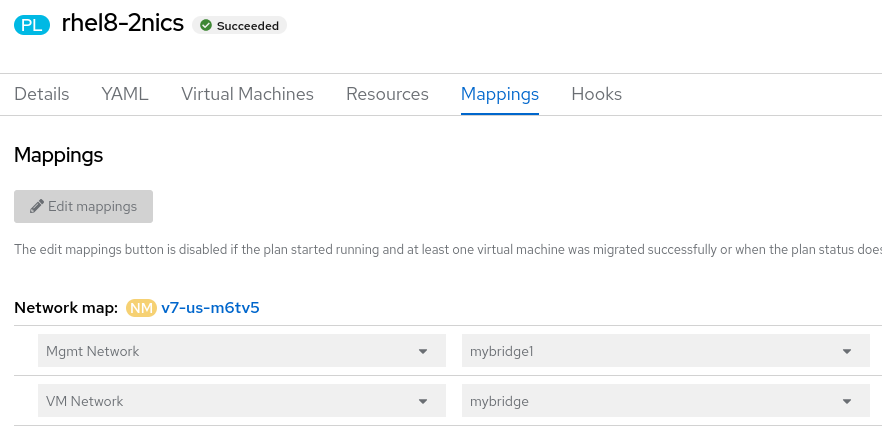Click the mybridge dropdown caret
The image size is (882, 429).
pos(847,401)
